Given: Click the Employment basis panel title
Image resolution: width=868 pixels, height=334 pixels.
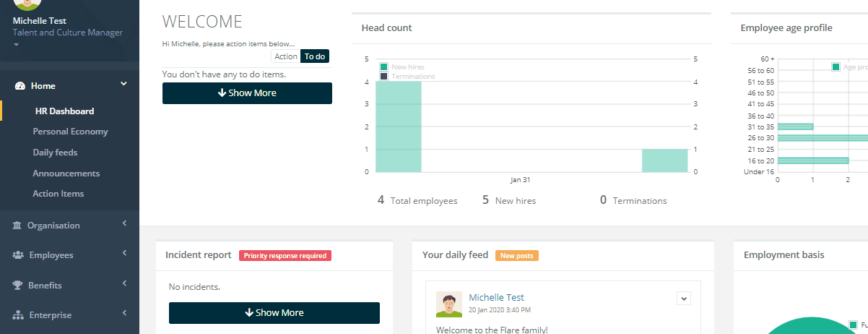Looking at the screenshot, I should pyautogui.click(x=784, y=255).
